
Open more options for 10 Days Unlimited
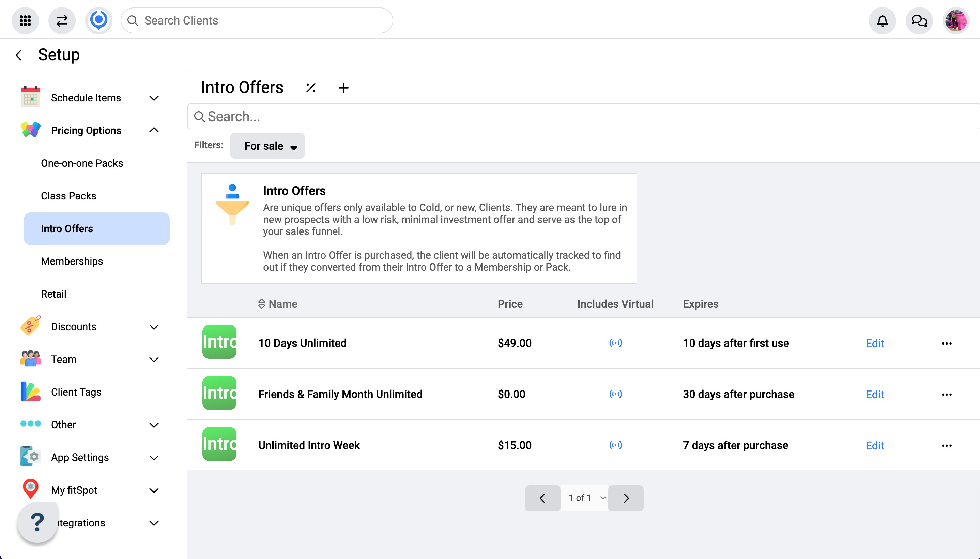tap(946, 343)
